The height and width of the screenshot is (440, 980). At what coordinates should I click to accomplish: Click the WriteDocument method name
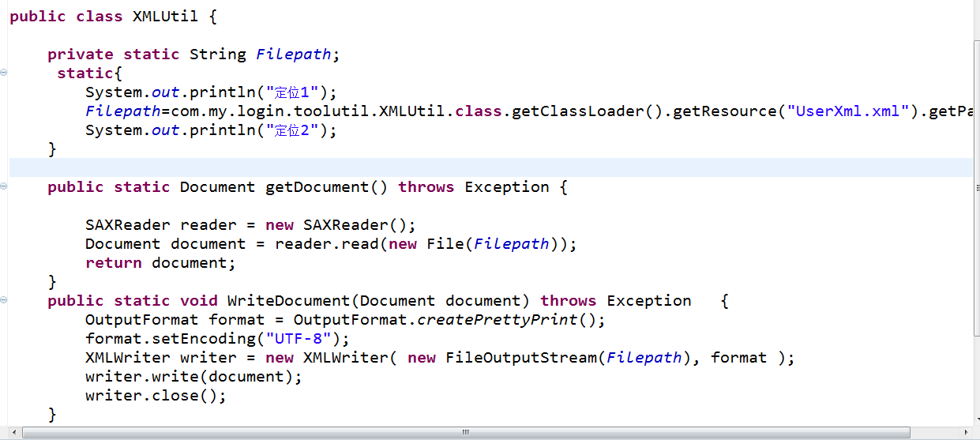point(289,301)
